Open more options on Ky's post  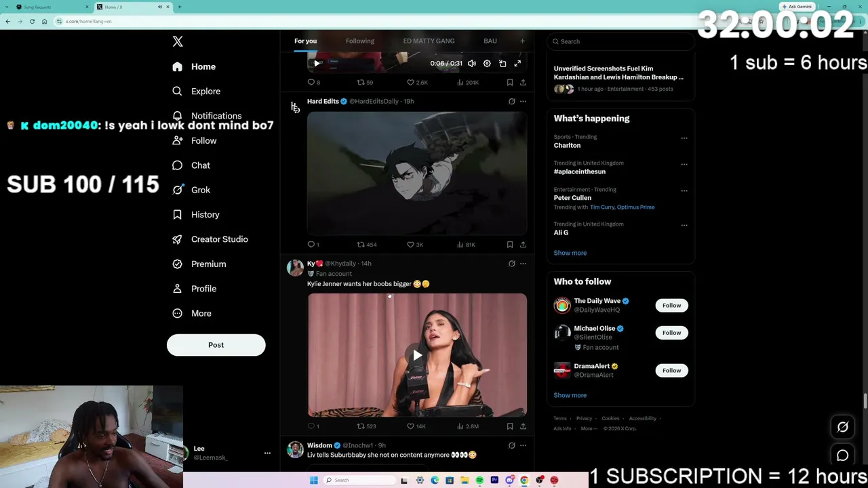(x=523, y=264)
